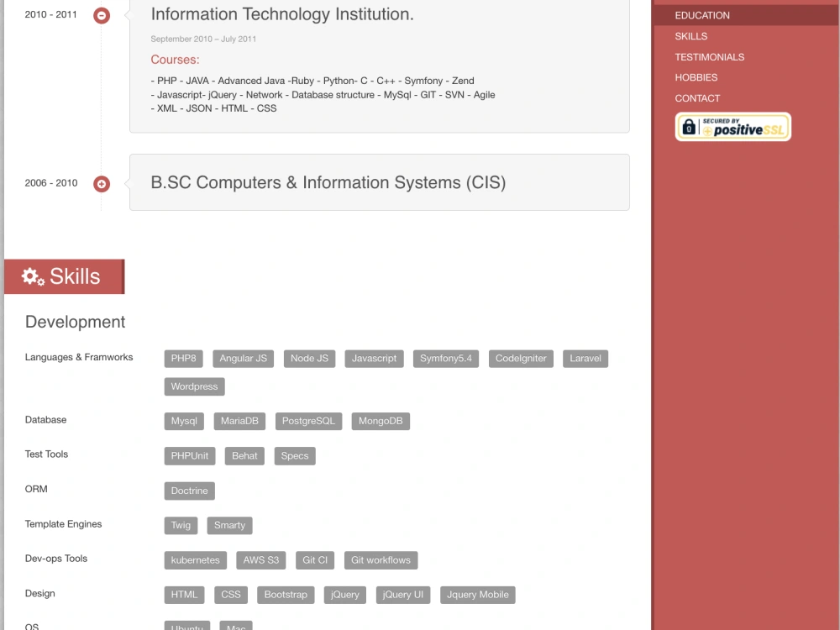This screenshot has height=630, width=840.
Task: Open the Testimonials section link
Action: tap(709, 57)
